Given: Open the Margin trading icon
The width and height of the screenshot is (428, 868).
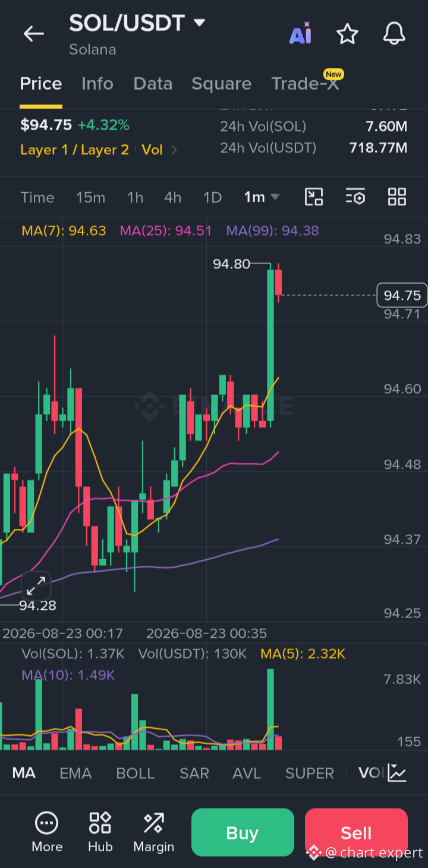Looking at the screenshot, I should [153, 832].
